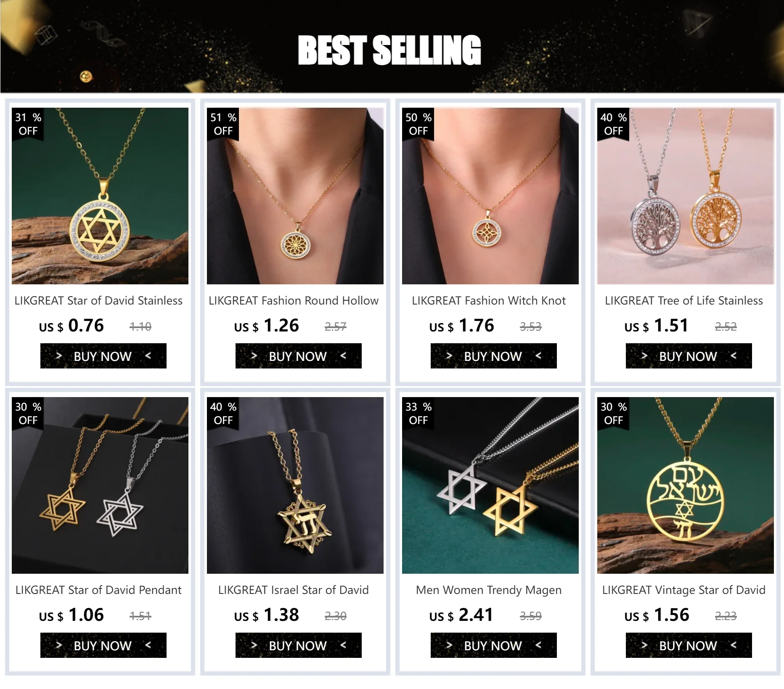Buy the Witch Knot necklace now

pyautogui.click(x=494, y=356)
